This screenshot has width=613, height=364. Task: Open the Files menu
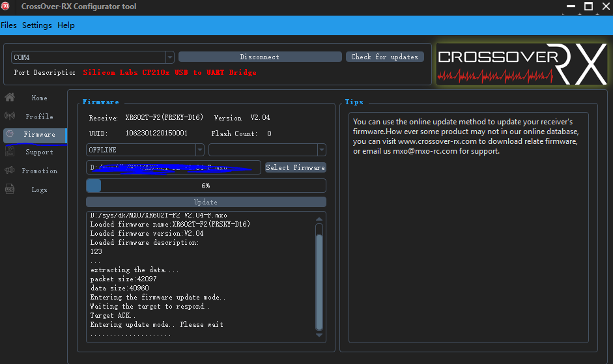click(8, 25)
